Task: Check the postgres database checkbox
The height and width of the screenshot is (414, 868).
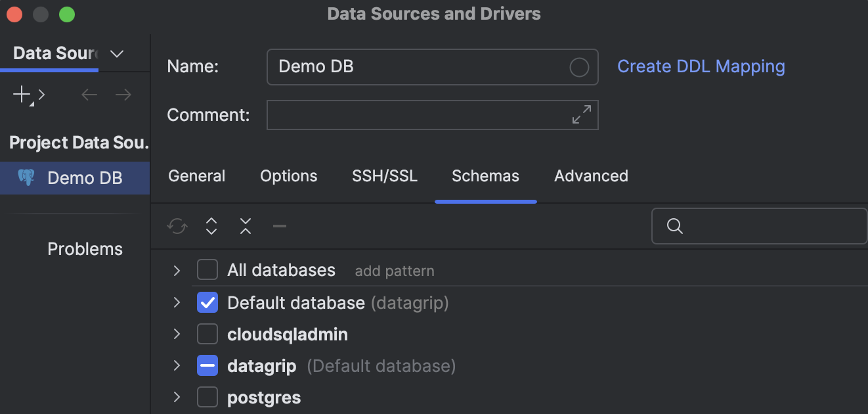Action: [x=207, y=397]
